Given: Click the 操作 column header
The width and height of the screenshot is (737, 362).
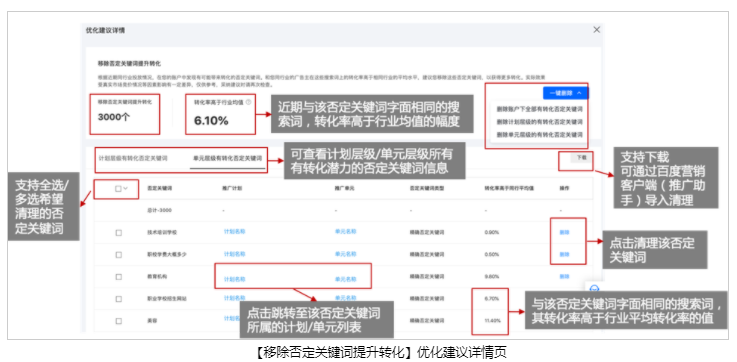Looking at the screenshot, I should click(564, 189).
